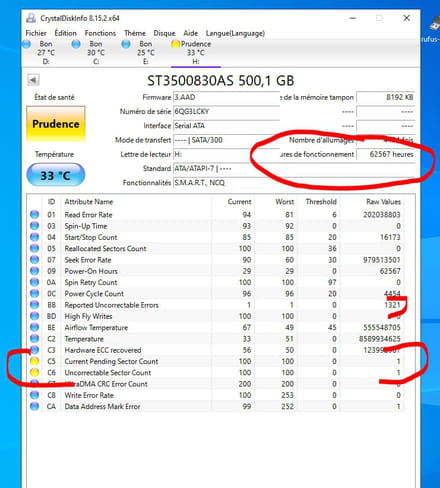This screenshot has height=488, width=440.
Task: Click the CrystalDiskInfo title bar icon
Action: click(31, 18)
